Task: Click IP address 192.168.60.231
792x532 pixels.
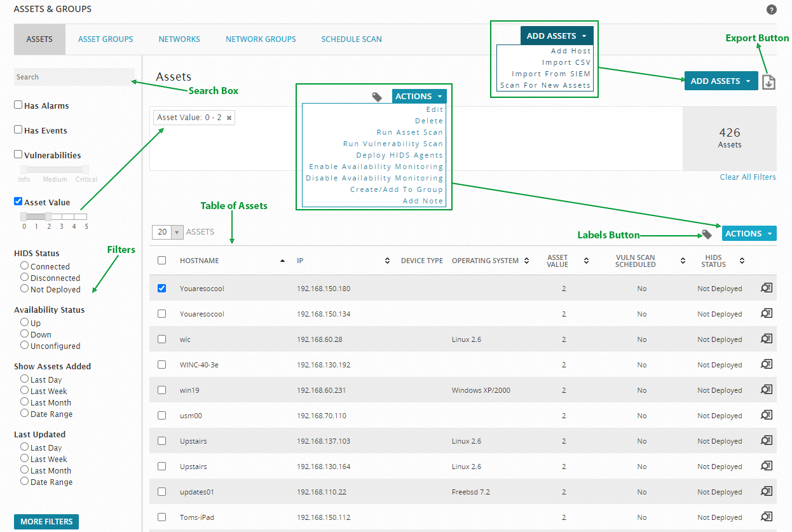Action: [322, 390]
